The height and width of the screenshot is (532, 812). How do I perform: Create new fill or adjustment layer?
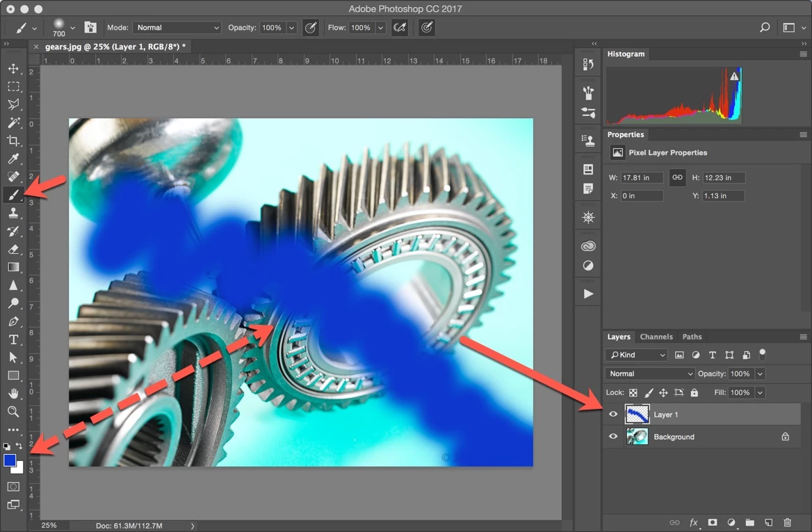tap(731, 522)
